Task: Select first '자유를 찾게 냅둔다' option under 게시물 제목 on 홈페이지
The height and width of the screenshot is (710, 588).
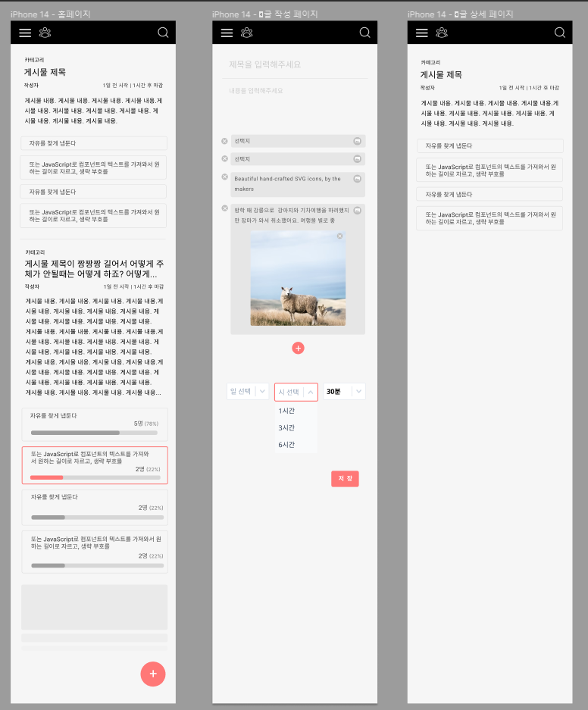Action: pos(94,143)
